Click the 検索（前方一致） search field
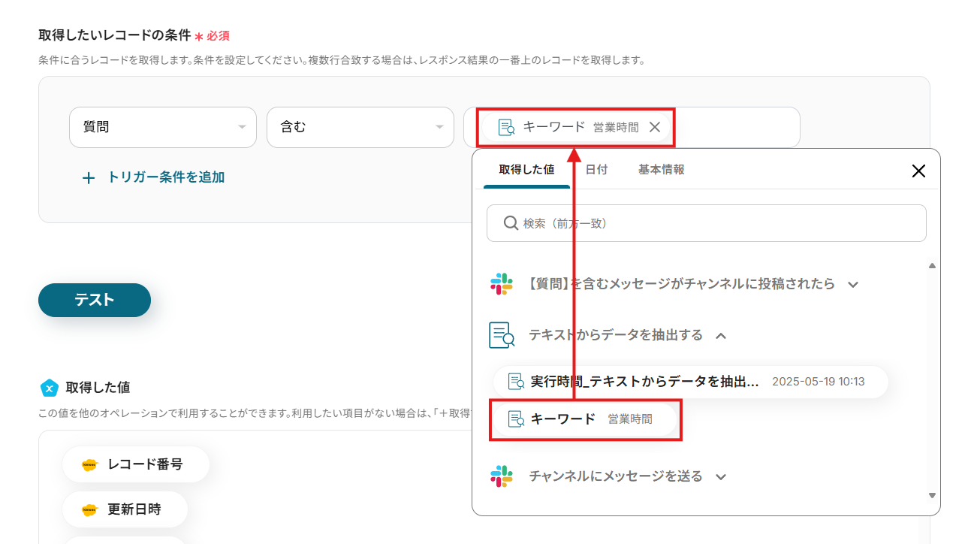Screen dimensions: 980x544 pyautogui.click(x=707, y=223)
